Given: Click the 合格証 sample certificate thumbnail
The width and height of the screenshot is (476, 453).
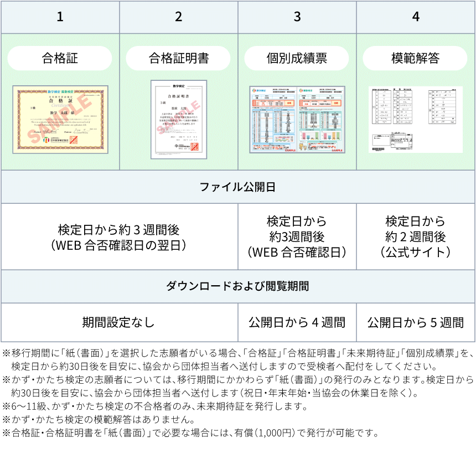Looking at the screenshot, I should [x=60, y=119].
